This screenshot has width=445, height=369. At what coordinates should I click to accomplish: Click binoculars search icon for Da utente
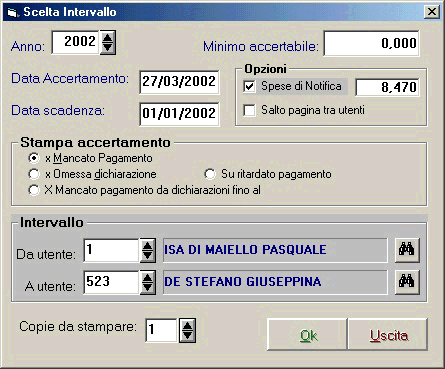[407, 250]
